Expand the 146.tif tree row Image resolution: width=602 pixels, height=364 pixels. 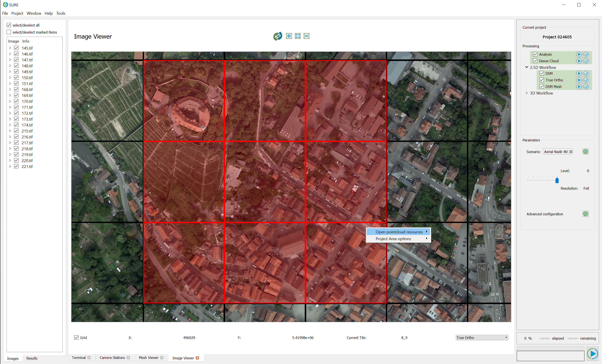tap(10, 54)
